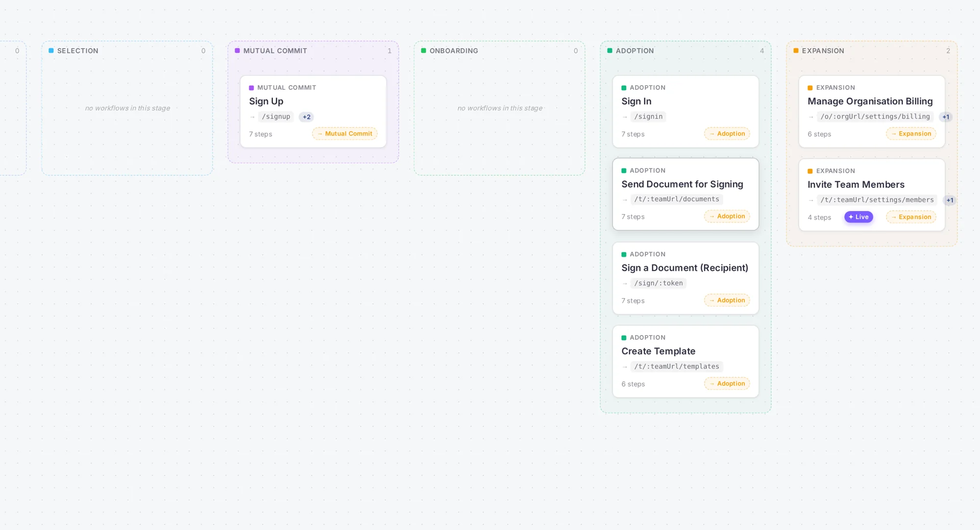Click the ADOPTION column header
This screenshot has height=530, width=980.
(x=635, y=51)
